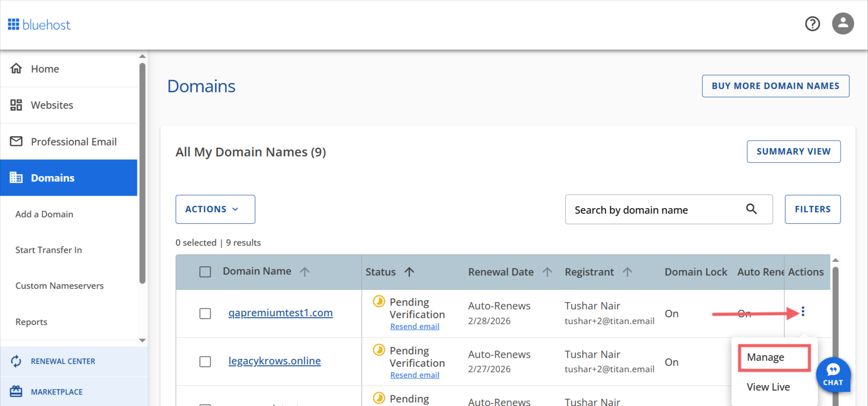Open qapremiumtest1.com domain link
Screen dimensions: 868x406
tap(281, 313)
